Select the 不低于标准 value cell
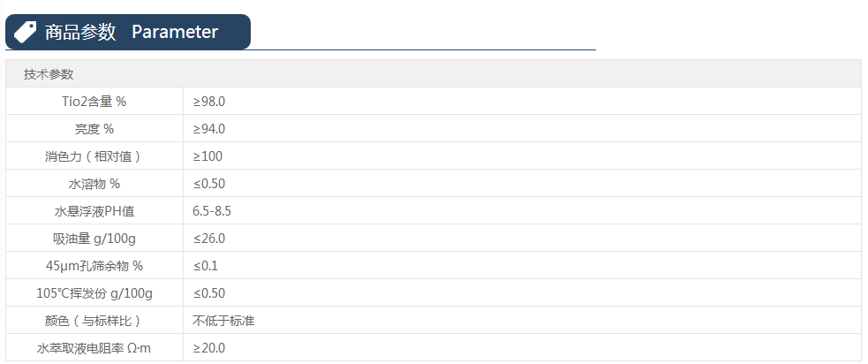The width and height of the screenshot is (868, 364). click(223, 321)
